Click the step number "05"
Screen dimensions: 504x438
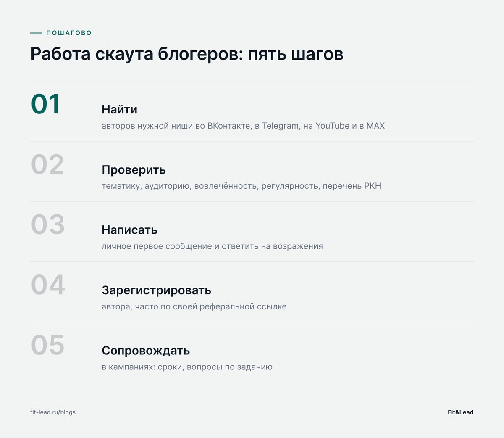click(47, 345)
